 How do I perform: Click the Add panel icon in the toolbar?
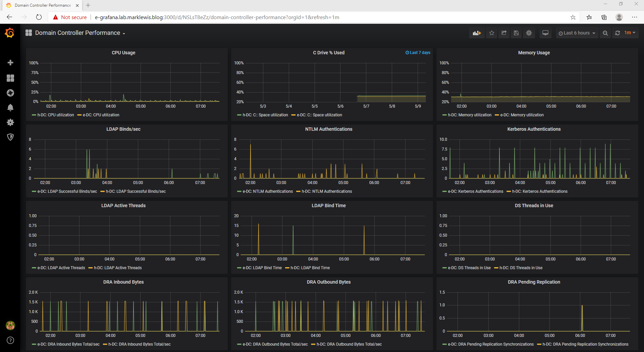[477, 33]
